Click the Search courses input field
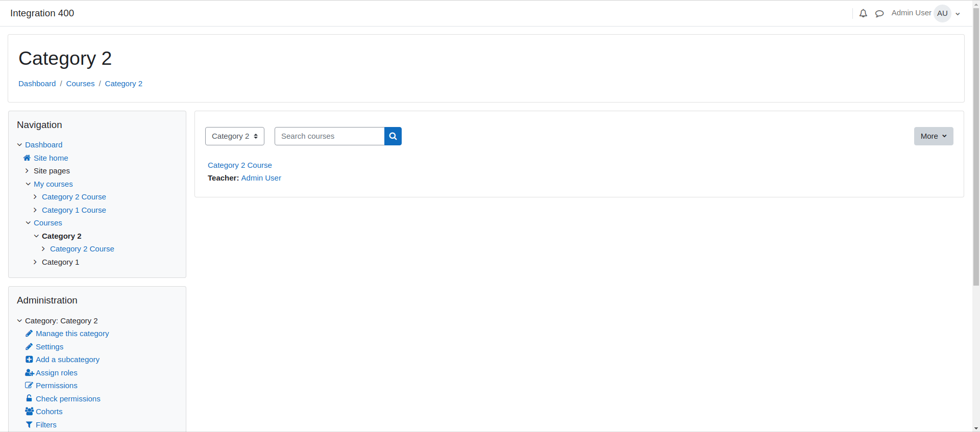 click(x=329, y=136)
